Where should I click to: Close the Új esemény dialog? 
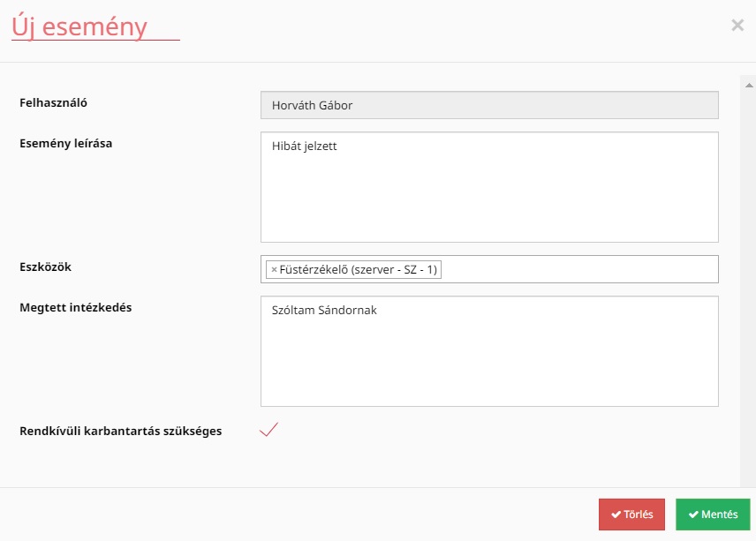pyautogui.click(x=737, y=25)
